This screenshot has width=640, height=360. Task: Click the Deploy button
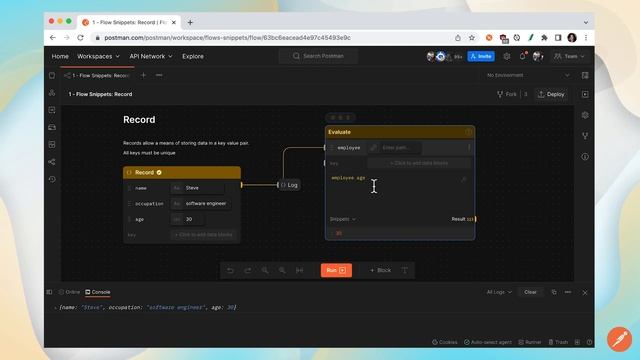click(x=551, y=94)
